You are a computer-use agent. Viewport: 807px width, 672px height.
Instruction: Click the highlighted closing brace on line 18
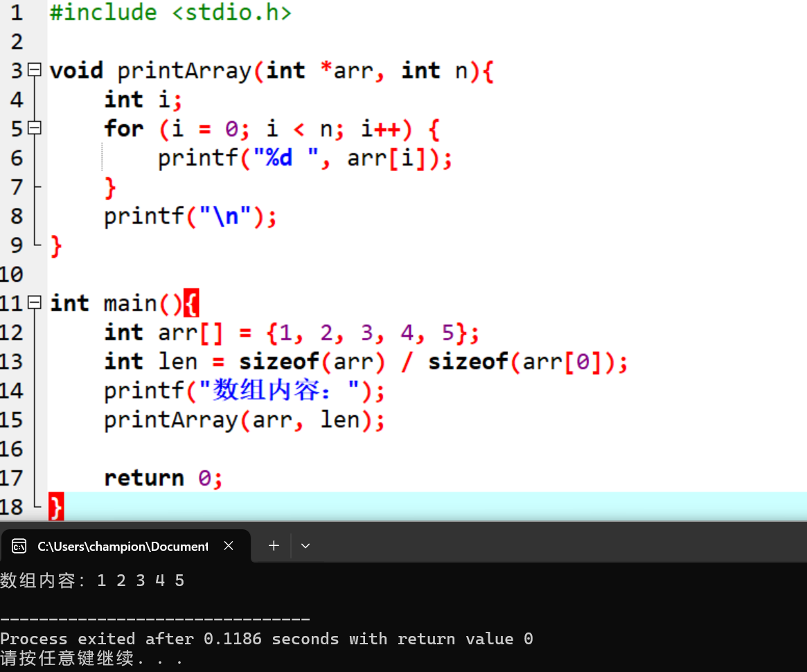(56, 507)
